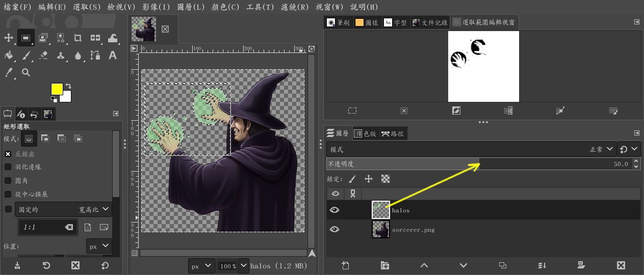This screenshot has width=644, height=275.
Task: Choose the Eraser tool
Action: tap(43, 55)
